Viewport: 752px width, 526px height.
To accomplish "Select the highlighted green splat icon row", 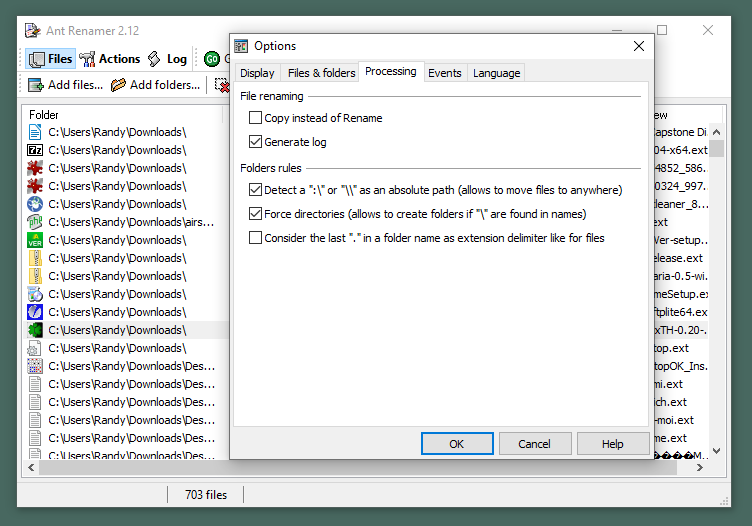I will [x=35, y=330].
